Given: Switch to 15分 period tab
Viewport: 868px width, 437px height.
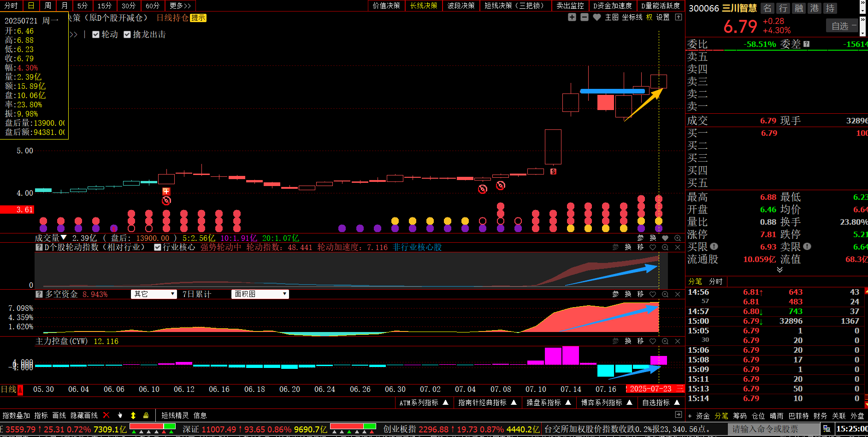Looking at the screenshot, I should [105, 6].
